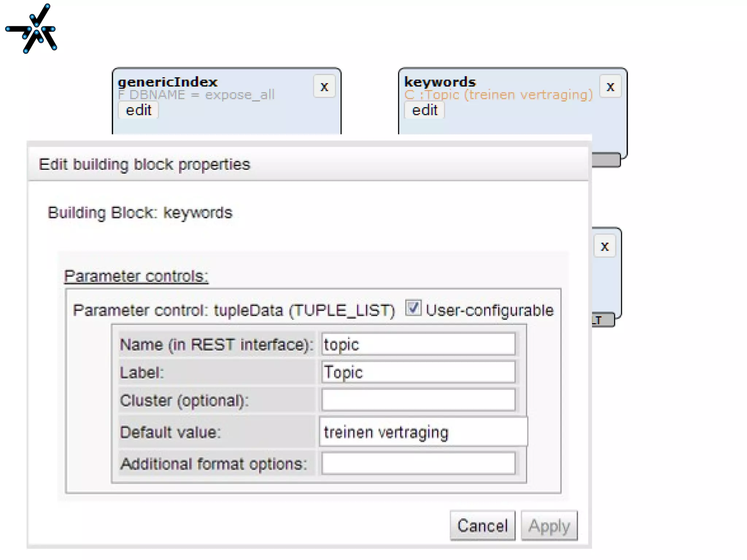Focus the Additional format options field
This screenshot has height=560, width=747.
pos(418,463)
